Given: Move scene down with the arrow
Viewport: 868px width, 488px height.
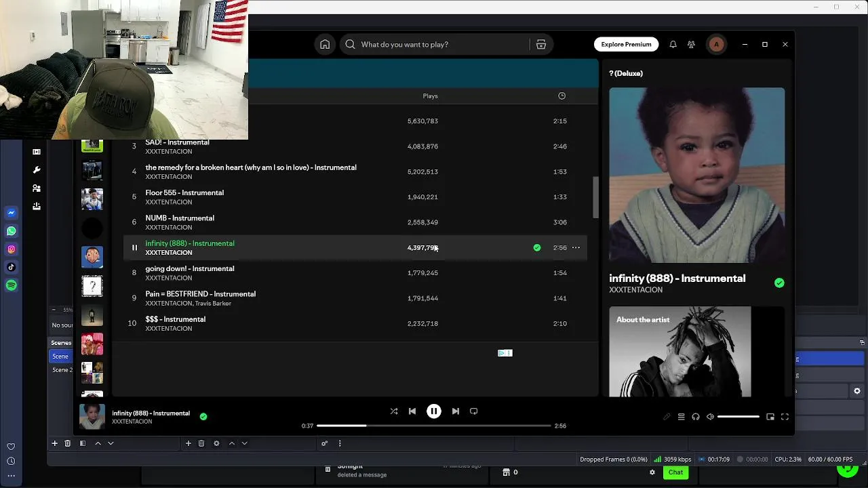Looking at the screenshot, I should coord(111,443).
